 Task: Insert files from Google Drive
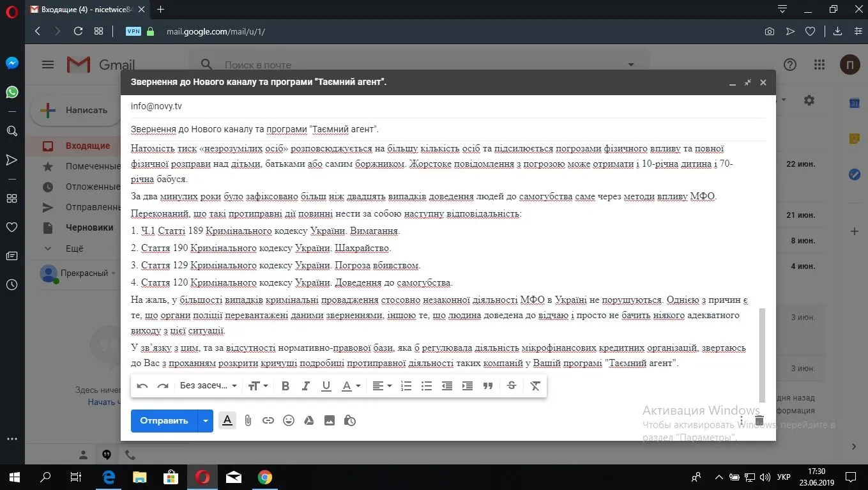[309, 420]
